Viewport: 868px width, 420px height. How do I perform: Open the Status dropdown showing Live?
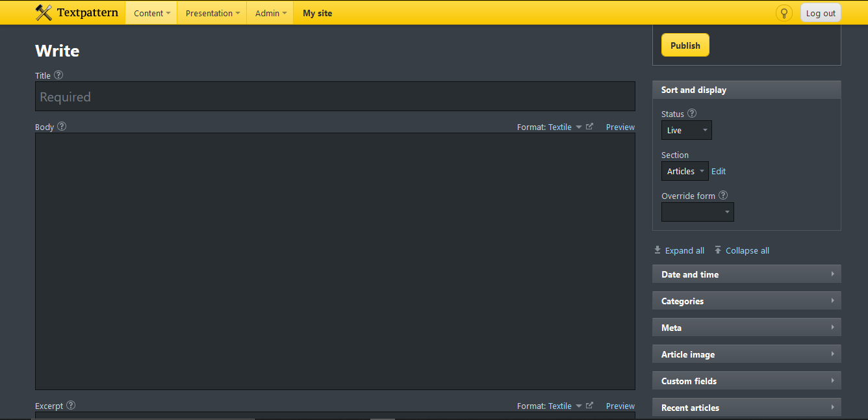pyautogui.click(x=686, y=130)
